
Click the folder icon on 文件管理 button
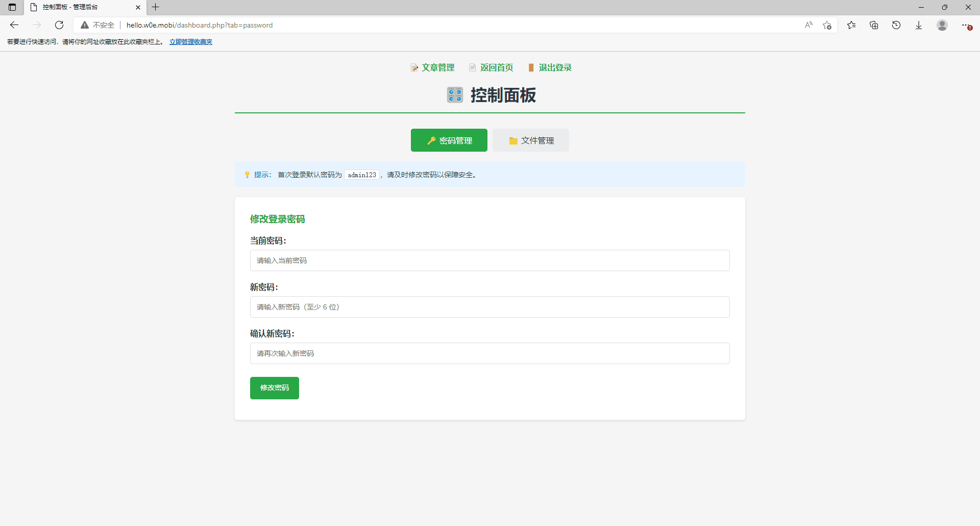point(513,140)
